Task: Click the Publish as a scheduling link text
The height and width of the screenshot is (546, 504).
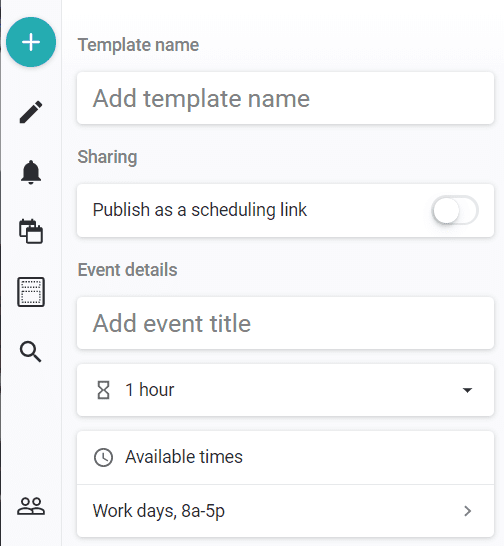Action: click(200, 210)
